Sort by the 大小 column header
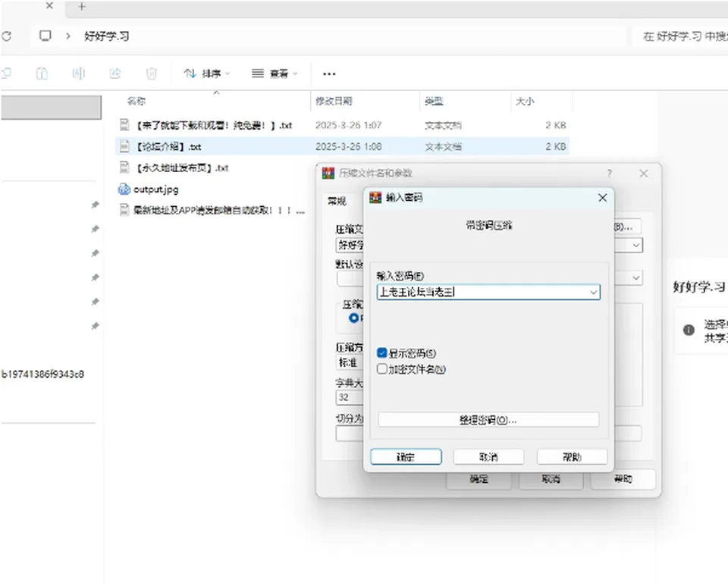The image size is (728, 586). (x=525, y=101)
